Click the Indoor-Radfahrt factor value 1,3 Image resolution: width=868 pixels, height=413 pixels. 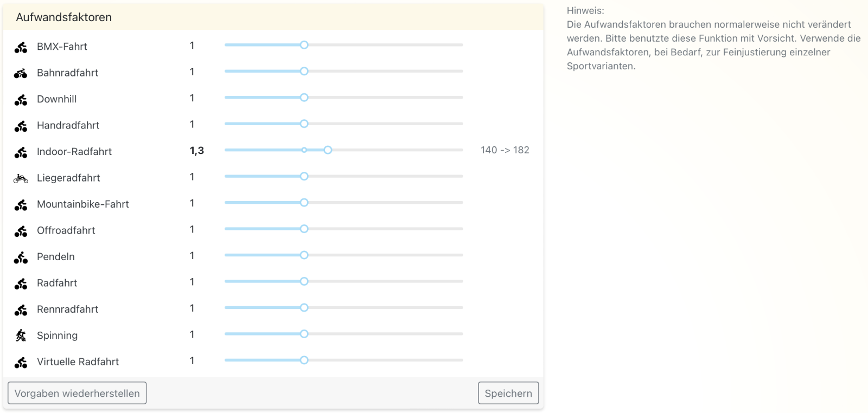click(197, 151)
